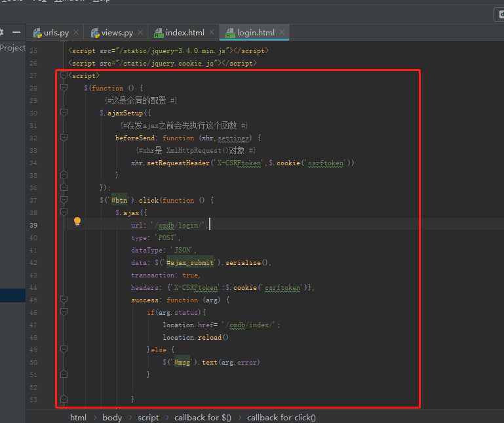
Task: Click '$.ajaxSetup' text on line 30
Action: pos(121,113)
